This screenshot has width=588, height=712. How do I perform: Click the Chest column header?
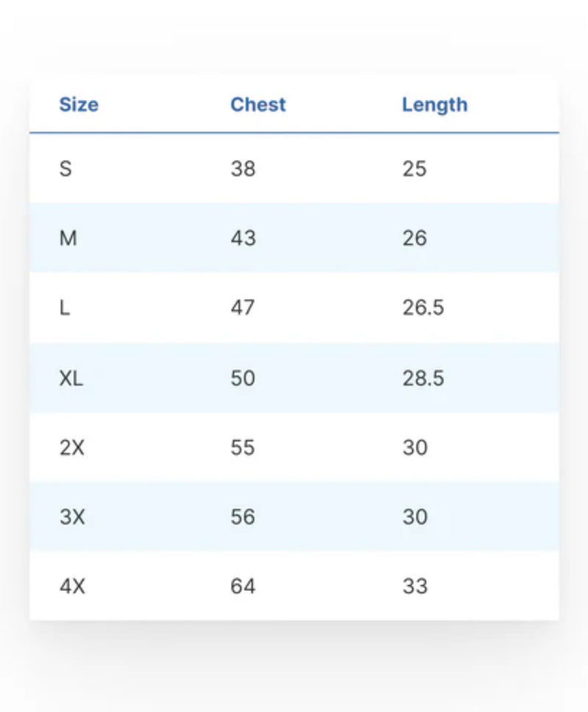258,104
